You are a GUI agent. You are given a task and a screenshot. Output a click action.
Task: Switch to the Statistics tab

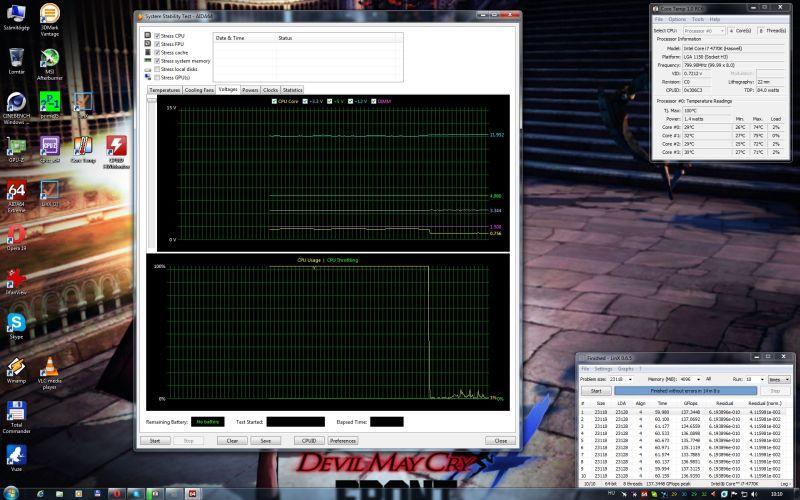(292, 90)
